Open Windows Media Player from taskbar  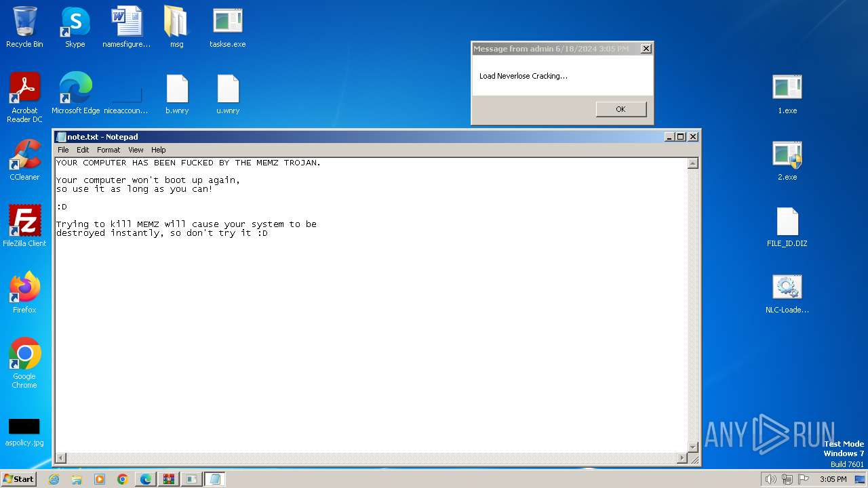[x=100, y=479]
